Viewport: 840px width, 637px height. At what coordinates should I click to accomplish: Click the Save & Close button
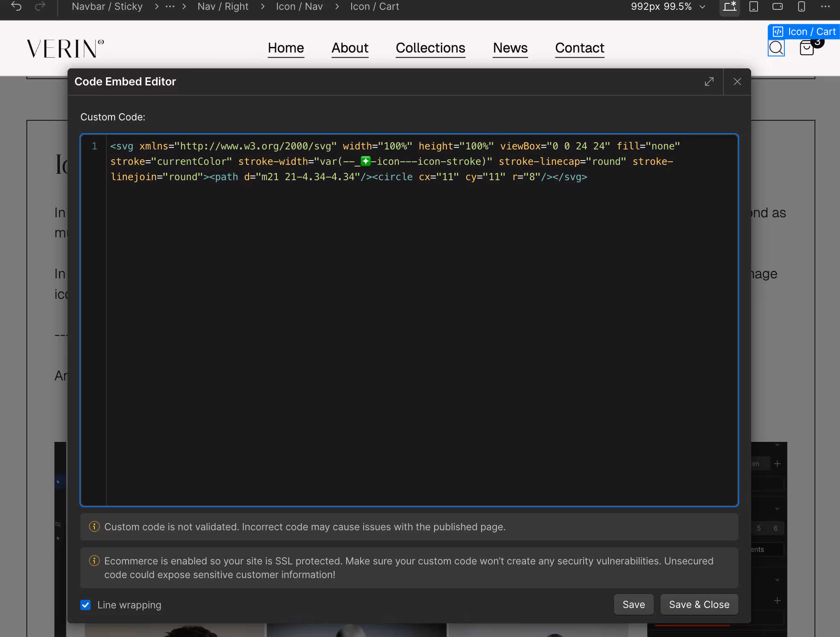[699, 605]
